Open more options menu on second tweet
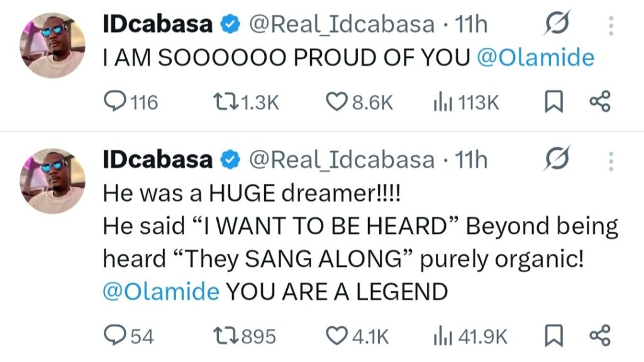Screen dimensions: 644x362 click(x=610, y=161)
